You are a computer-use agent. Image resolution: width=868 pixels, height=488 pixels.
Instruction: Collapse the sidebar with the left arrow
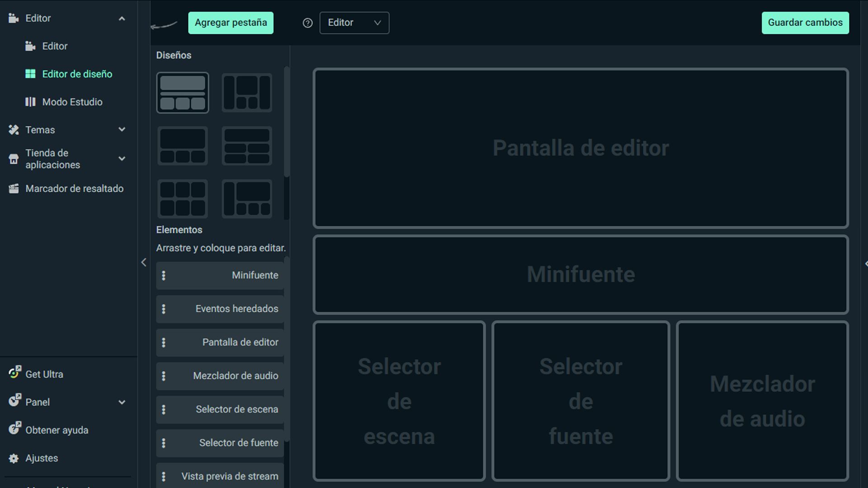[144, 262]
